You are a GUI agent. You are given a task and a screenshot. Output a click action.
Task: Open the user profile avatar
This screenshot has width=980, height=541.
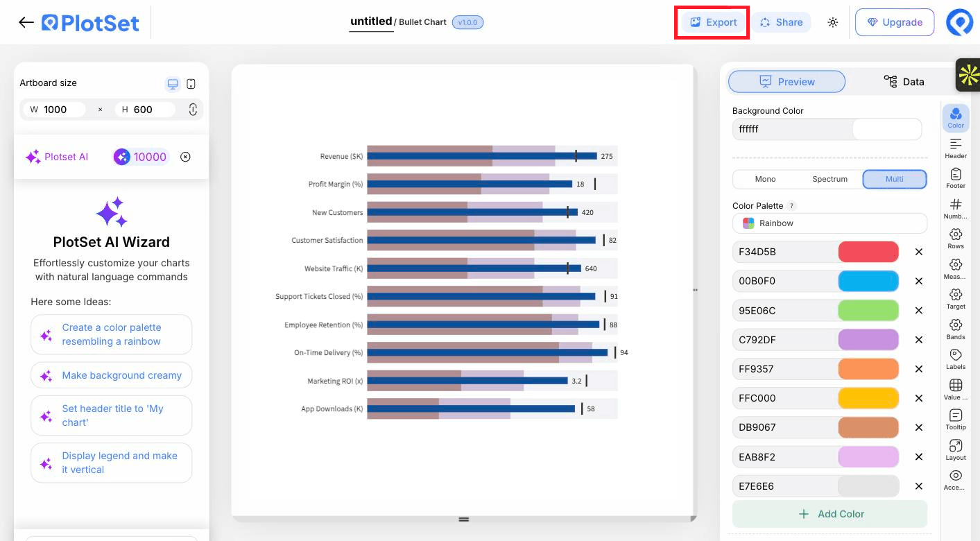coord(960,22)
